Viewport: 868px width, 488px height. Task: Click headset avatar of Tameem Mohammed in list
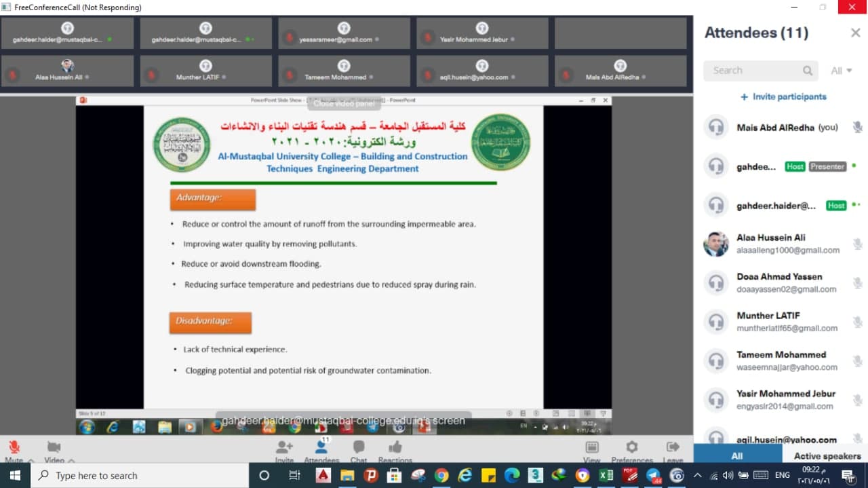[x=716, y=360]
